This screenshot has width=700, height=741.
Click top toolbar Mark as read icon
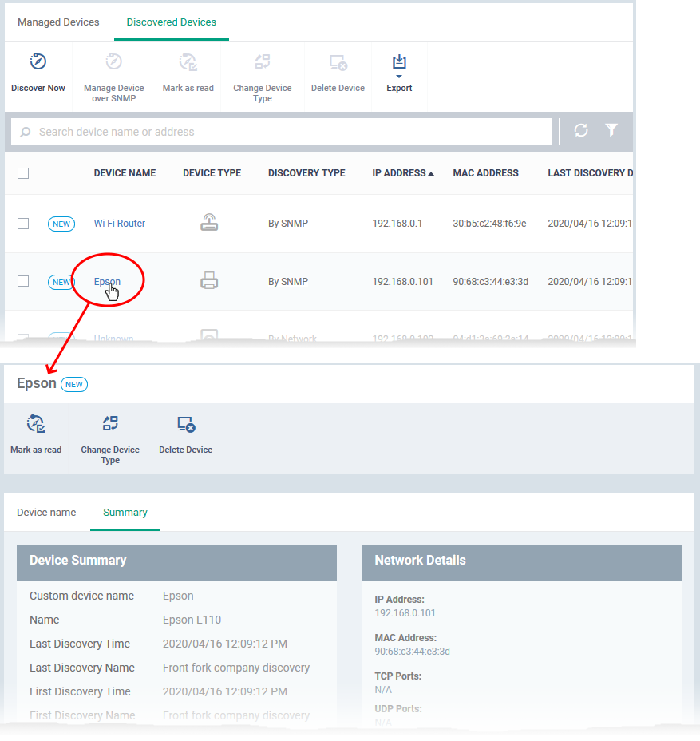pyautogui.click(x=188, y=62)
